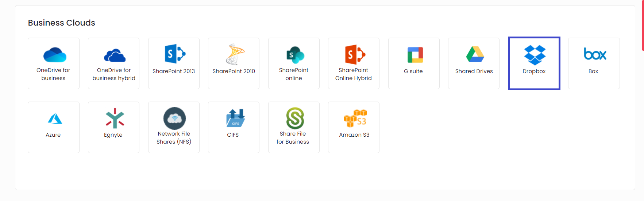Select the SharePoint online icon
Viewport: 644px width, 201px height.
tap(295, 55)
